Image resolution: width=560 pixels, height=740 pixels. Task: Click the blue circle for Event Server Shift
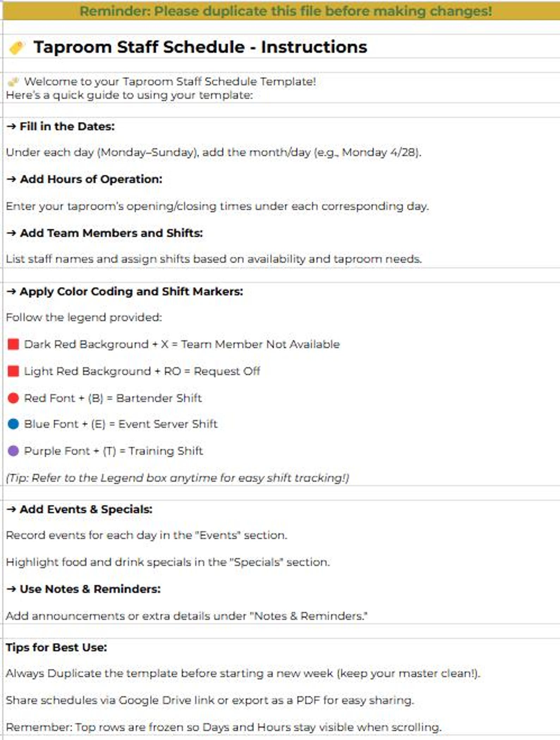[x=13, y=424]
